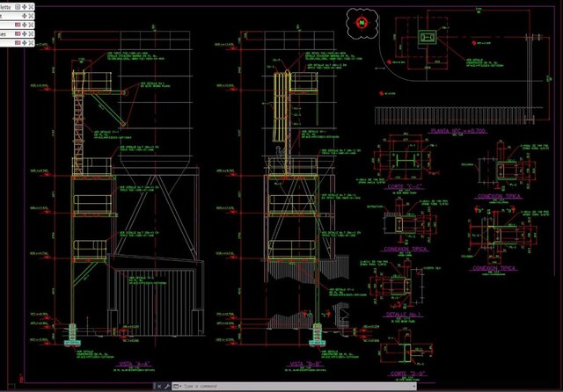Click the move handle on the second palette bar ending in 't'
The image size is (563, 392).
(25, 16)
